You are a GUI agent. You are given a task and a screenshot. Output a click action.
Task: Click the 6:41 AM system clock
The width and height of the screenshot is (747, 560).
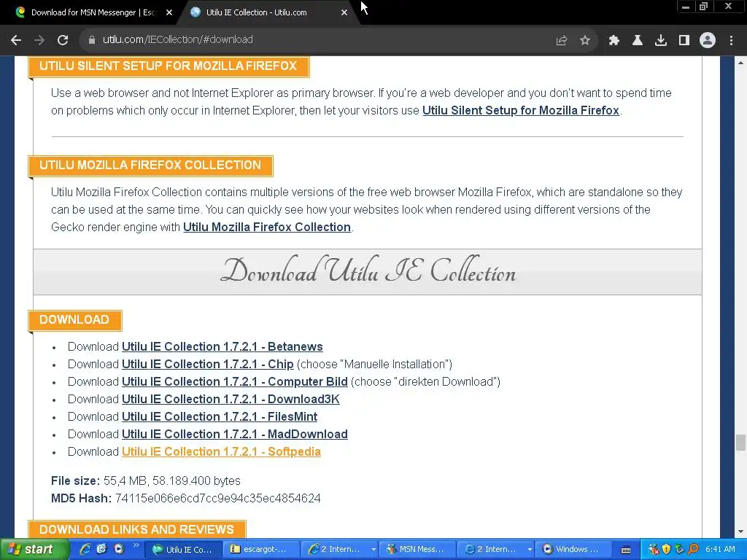720,550
